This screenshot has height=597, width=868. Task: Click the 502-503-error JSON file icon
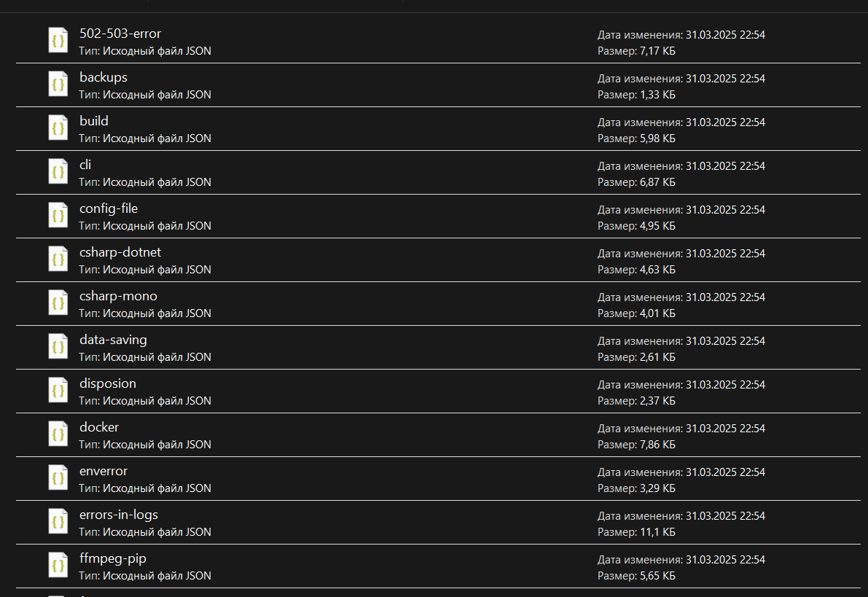coord(58,40)
